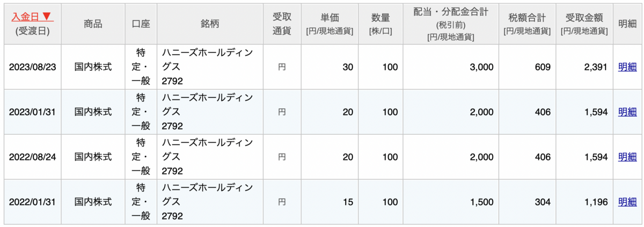Click the 銘柄 column header
Viewport: 644px width, 227px height.
click(x=209, y=24)
